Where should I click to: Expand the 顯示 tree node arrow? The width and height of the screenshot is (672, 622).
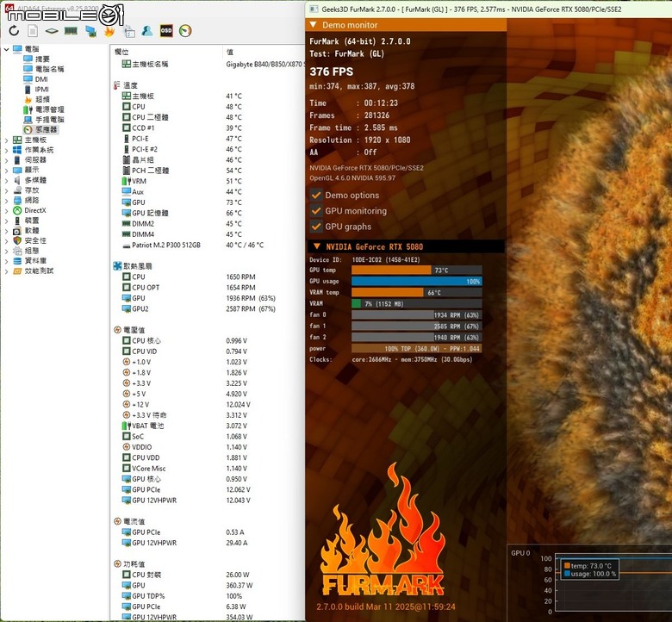pyautogui.click(x=6, y=171)
